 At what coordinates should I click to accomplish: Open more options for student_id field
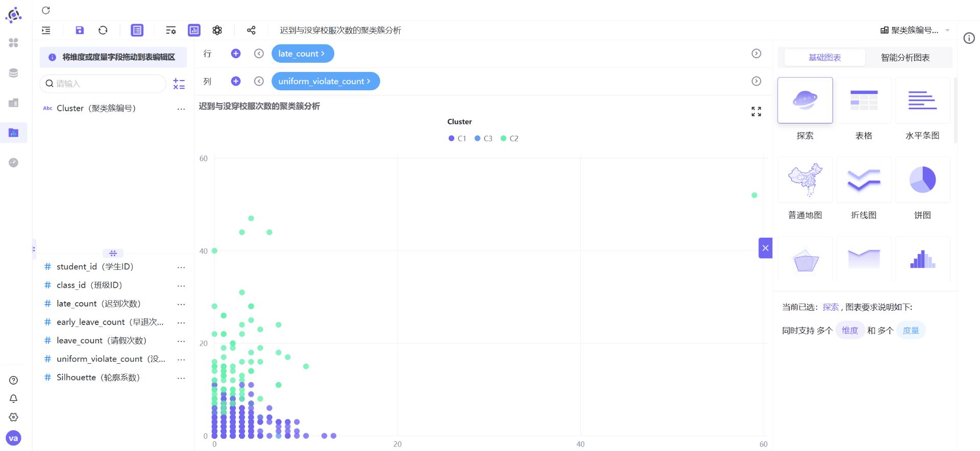coord(181,267)
